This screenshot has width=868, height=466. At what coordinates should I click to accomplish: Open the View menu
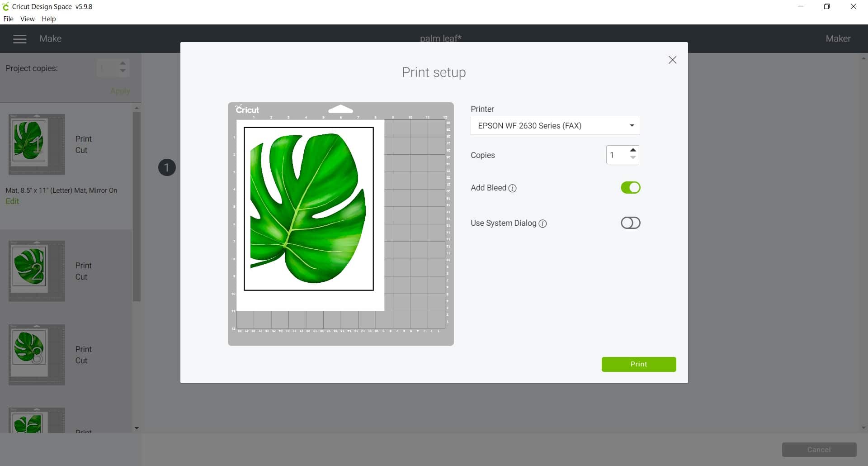(27, 19)
